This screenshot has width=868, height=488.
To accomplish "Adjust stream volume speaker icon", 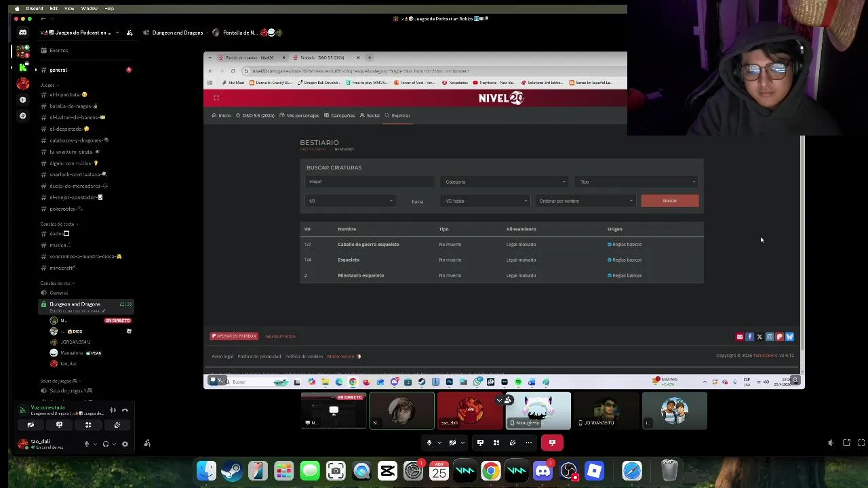I will tap(831, 443).
